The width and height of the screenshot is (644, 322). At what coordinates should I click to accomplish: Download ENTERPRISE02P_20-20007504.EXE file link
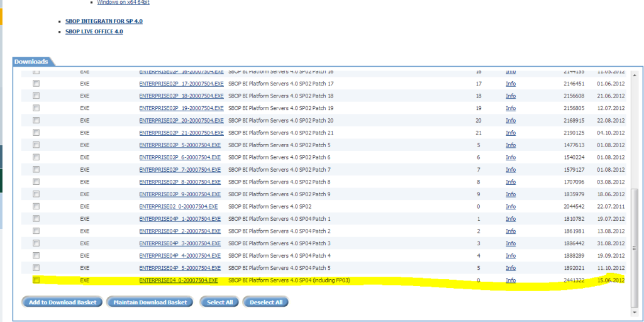(181, 121)
